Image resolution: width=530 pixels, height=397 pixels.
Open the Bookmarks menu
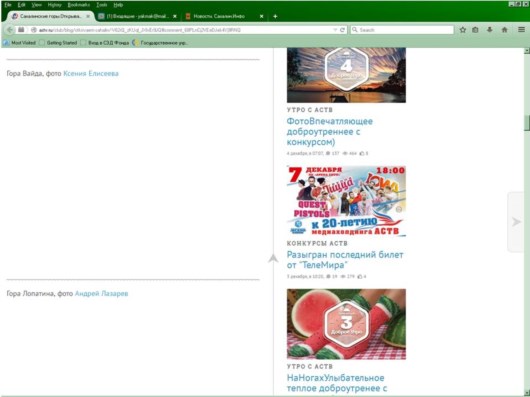(x=78, y=5)
